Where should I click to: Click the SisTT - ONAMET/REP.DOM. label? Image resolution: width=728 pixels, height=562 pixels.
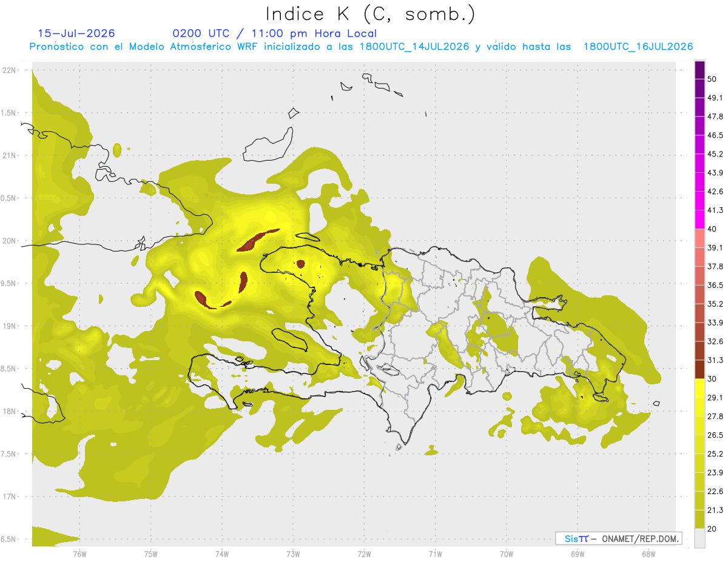619,538
